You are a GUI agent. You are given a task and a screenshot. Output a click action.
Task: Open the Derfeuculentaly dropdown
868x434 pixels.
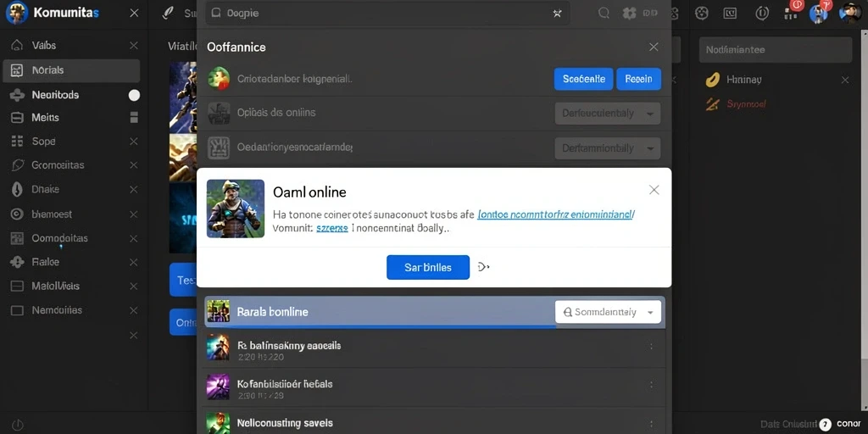607,114
